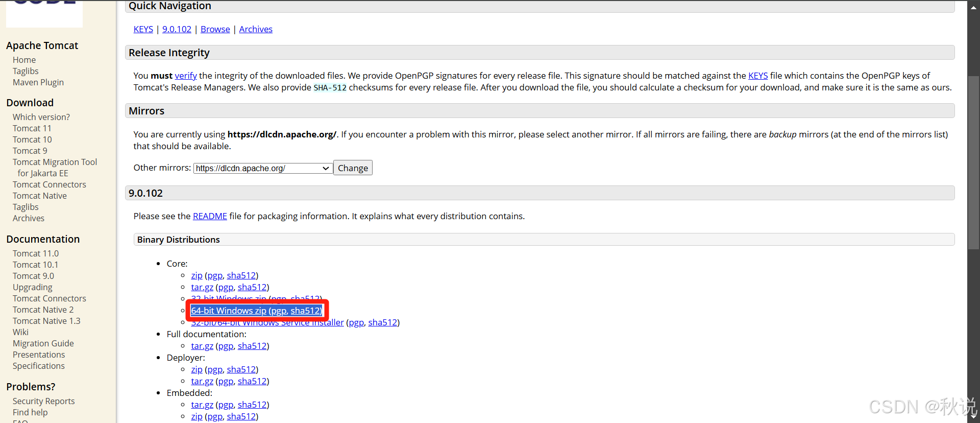Open pgp for Full documentation tar.gz
The height and width of the screenshot is (423, 980).
coord(226,346)
